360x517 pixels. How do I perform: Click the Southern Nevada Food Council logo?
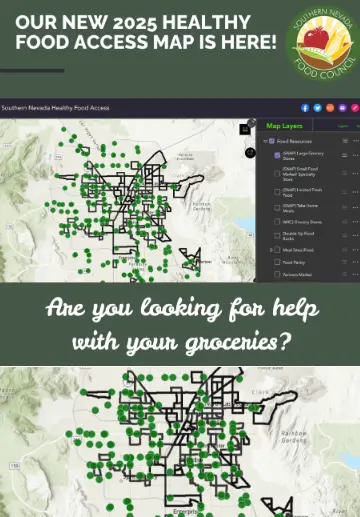tap(322, 43)
